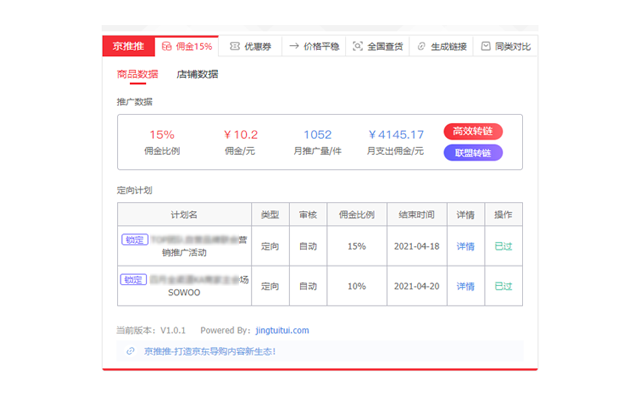Viewport: 640px width, 400px height.
Task: Click the 全国查货 scan icon
Action: pos(358,46)
